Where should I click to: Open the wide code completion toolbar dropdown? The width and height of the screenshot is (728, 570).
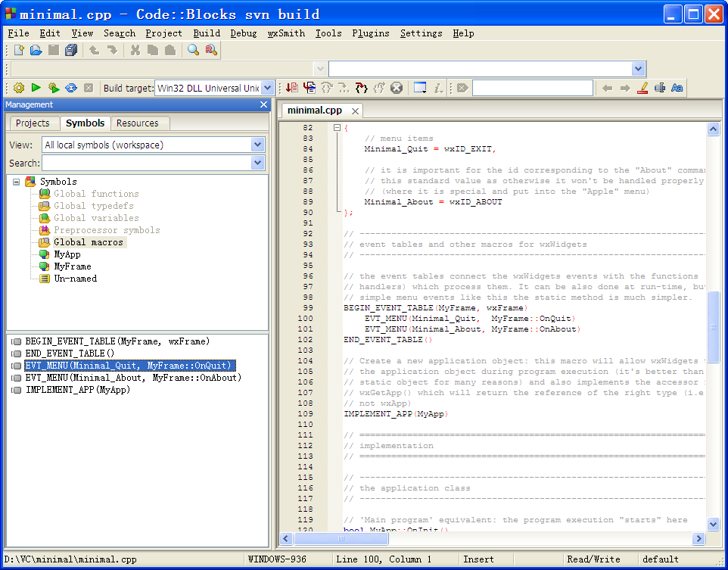click(638, 69)
